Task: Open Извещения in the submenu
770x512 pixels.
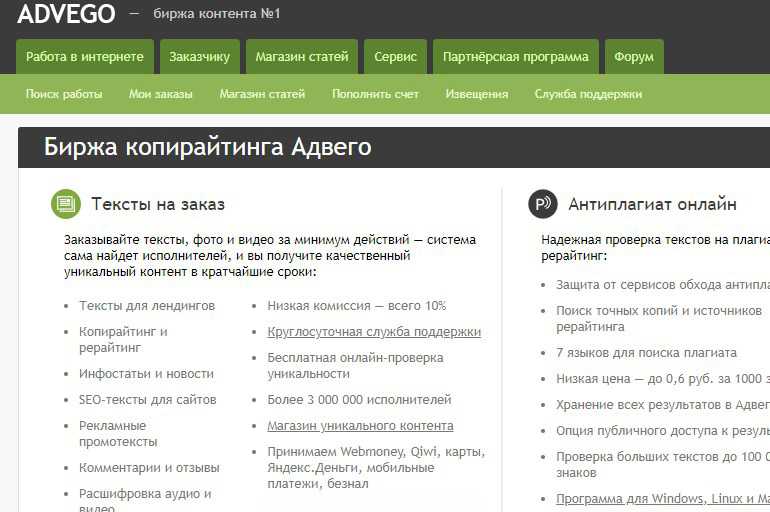Action: pos(477,94)
